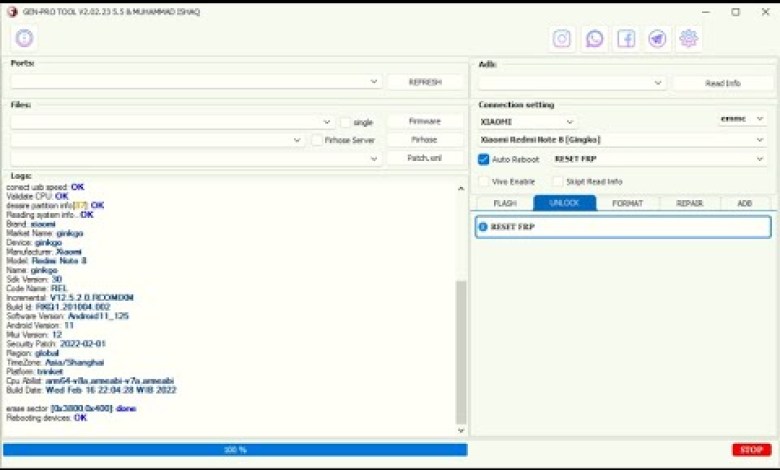780x470 pixels.
Task: Click the Firmware browse button
Action: pos(425,121)
